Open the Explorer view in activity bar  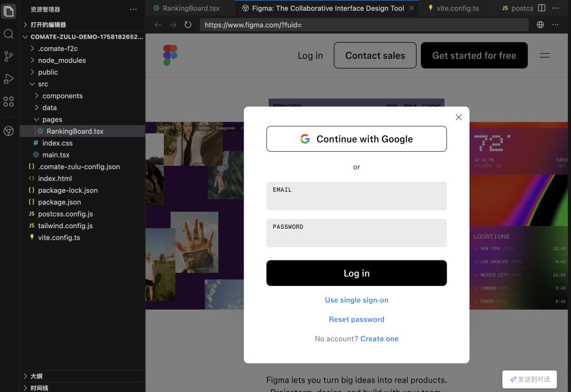pyautogui.click(x=8, y=11)
